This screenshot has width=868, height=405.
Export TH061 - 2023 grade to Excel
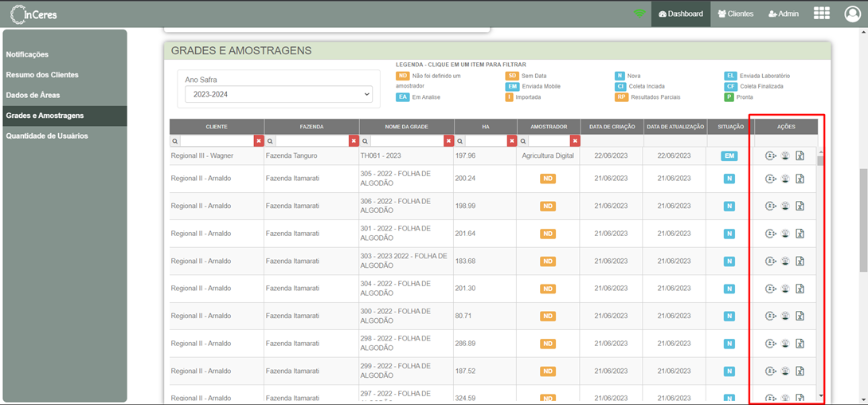click(x=800, y=156)
